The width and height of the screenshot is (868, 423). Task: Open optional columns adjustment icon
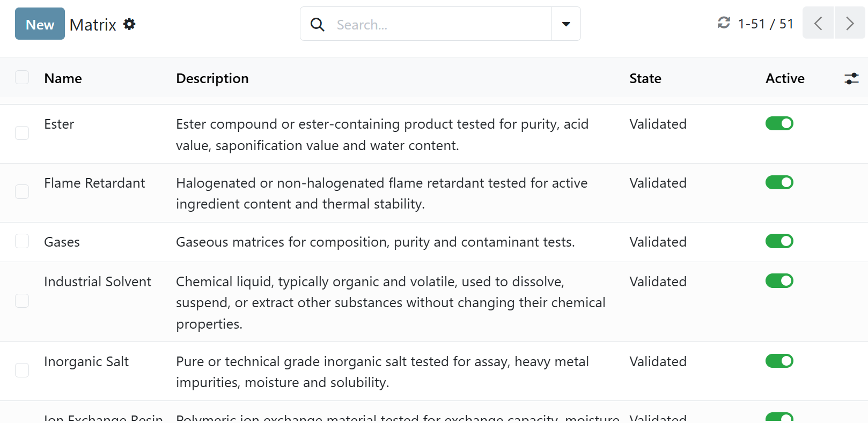point(851,79)
